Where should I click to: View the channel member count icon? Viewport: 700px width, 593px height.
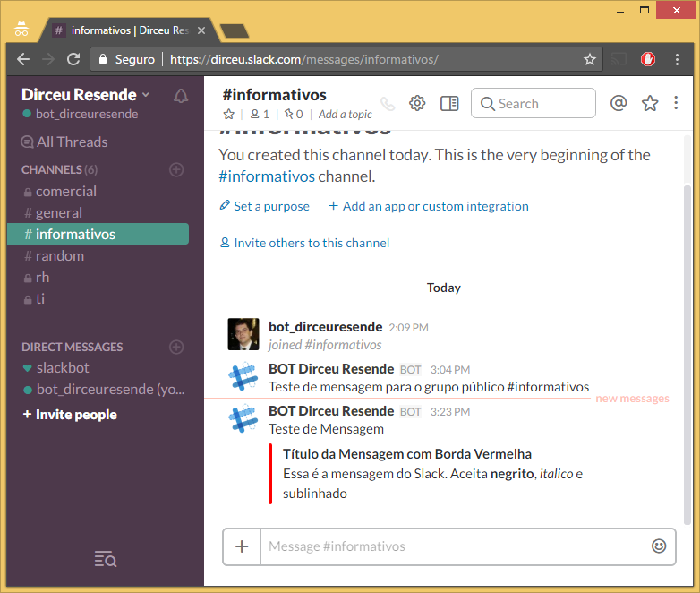[260, 115]
